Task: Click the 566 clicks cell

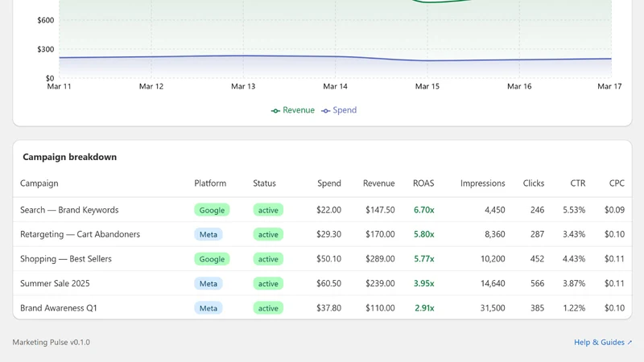Action: click(x=537, y=284)
